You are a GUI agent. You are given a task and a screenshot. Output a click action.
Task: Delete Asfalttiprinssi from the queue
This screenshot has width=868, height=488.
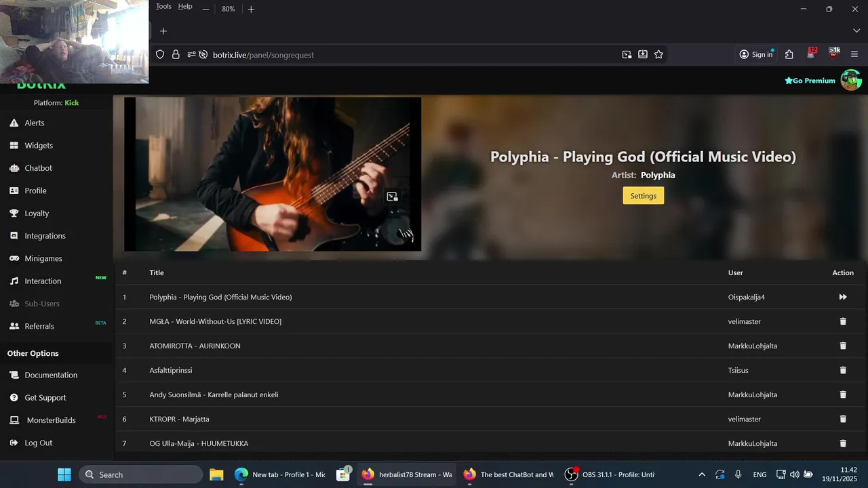[x=843, y=370]
